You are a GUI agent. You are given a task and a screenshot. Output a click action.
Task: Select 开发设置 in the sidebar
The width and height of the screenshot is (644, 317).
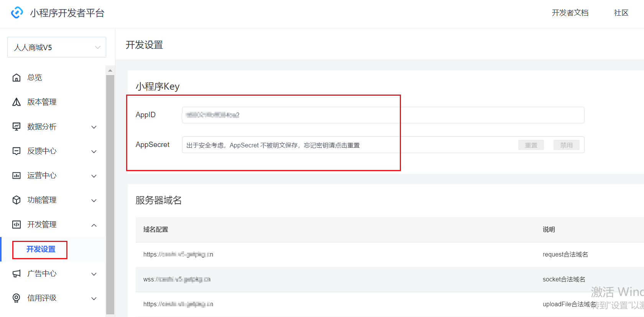point(41,249)
